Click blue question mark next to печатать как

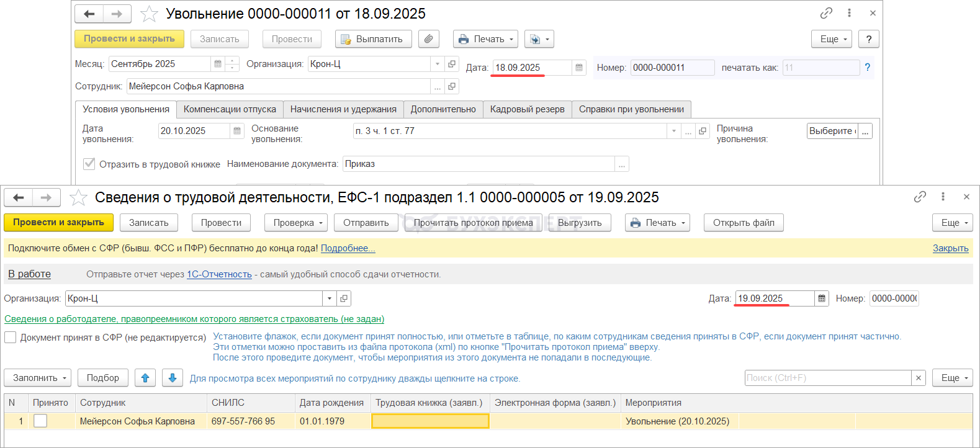point(867,68)
